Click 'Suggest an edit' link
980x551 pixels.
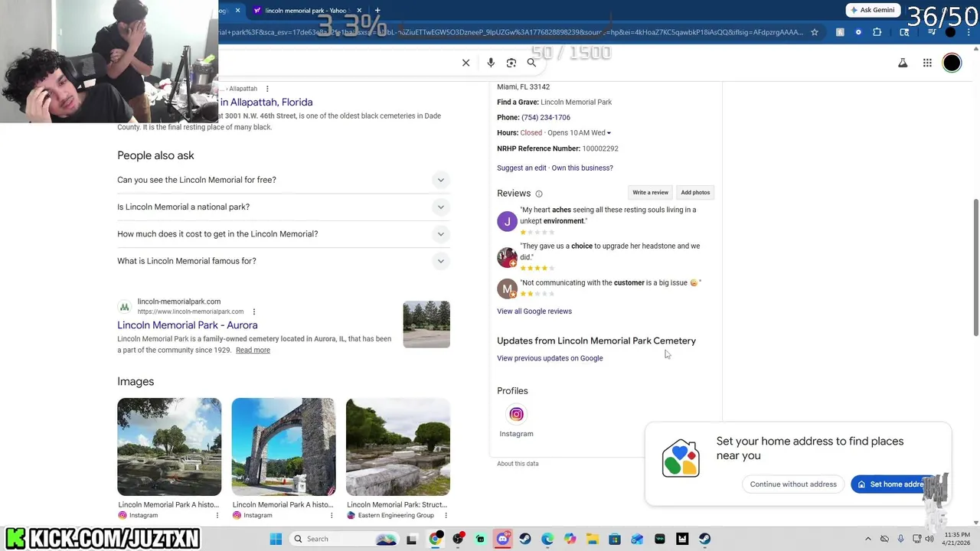[x=522, y=168]
